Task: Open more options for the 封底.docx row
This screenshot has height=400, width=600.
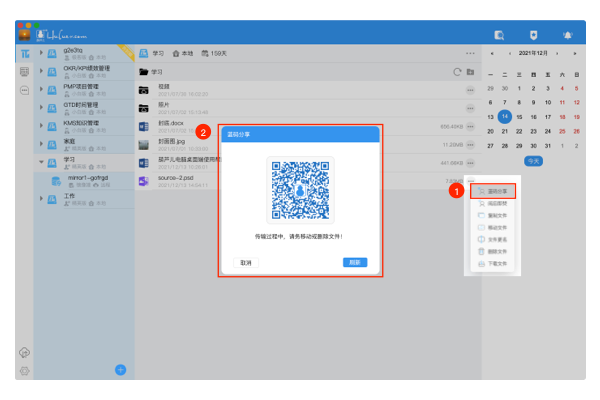Action: coord(470,126)
